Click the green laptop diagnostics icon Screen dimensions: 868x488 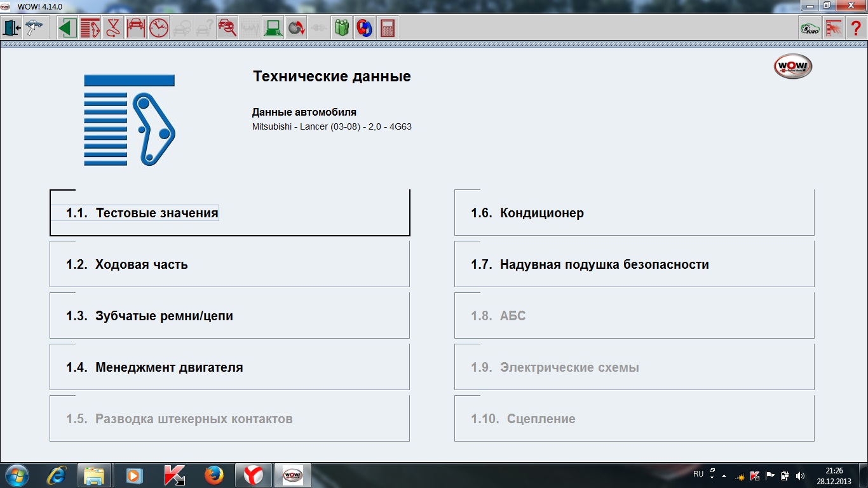[x=273, y=29]
